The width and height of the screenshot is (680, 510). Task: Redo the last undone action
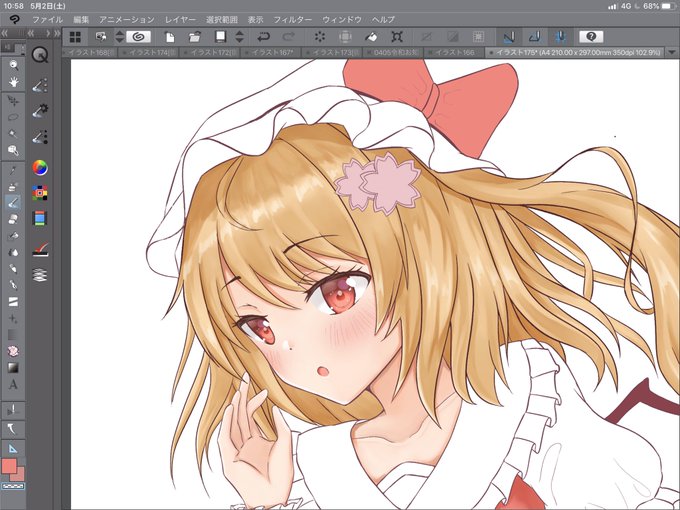coord(288,37)
